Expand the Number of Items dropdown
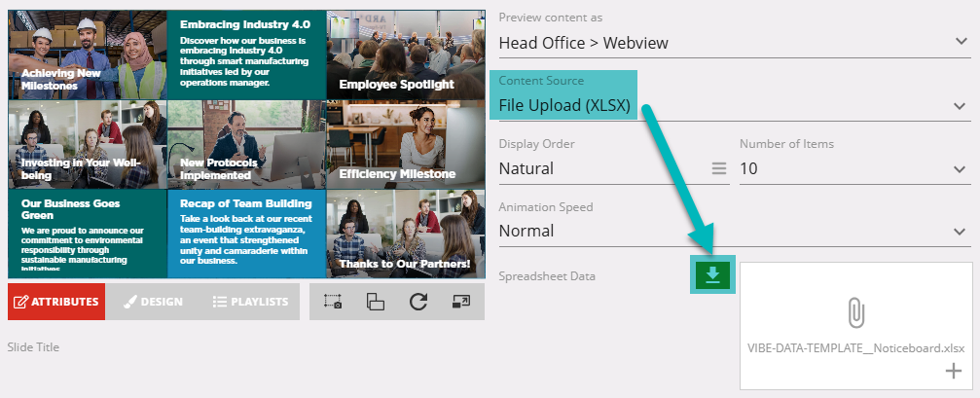The height and width of the screenshot is (398, 980). (x=961, y=168)
